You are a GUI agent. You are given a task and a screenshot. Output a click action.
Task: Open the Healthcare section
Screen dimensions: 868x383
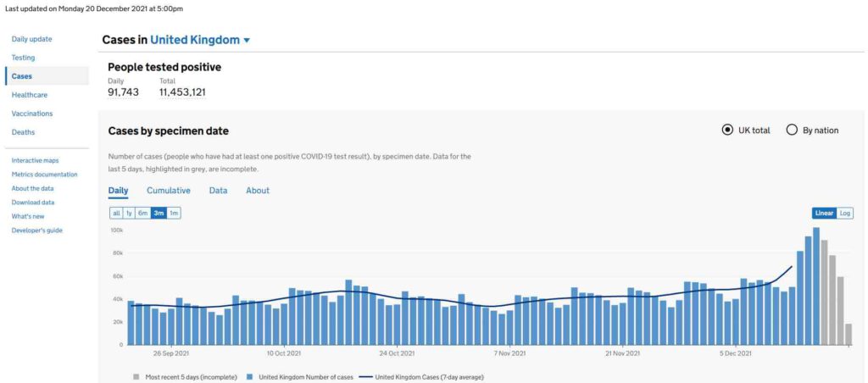click(x=30, y=95)
